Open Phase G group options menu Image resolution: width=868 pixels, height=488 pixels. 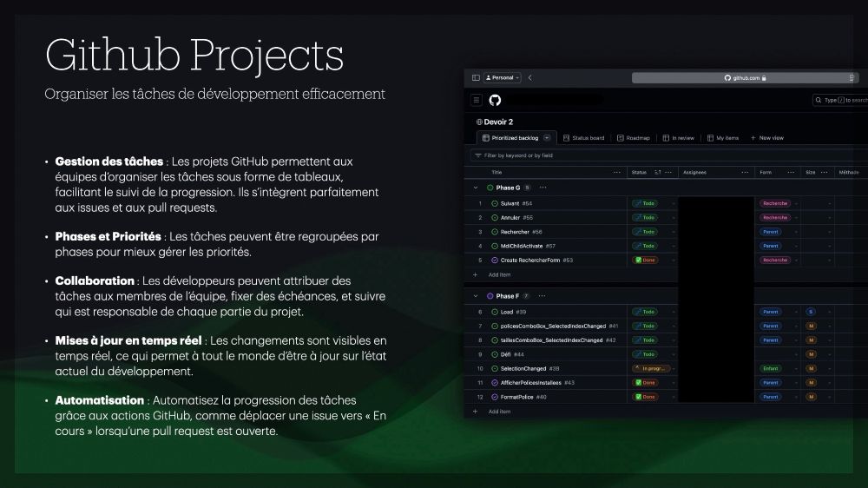(x=543, y=188)
